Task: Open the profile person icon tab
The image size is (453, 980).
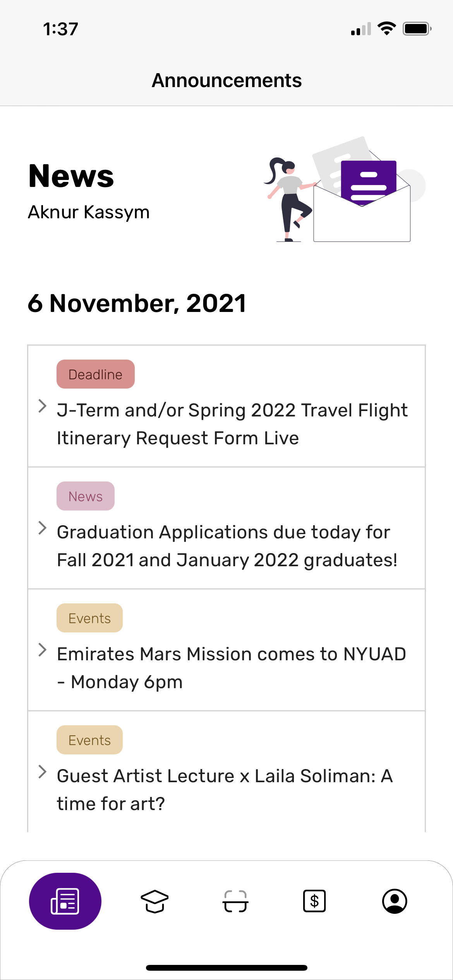Action: (394, 901)
